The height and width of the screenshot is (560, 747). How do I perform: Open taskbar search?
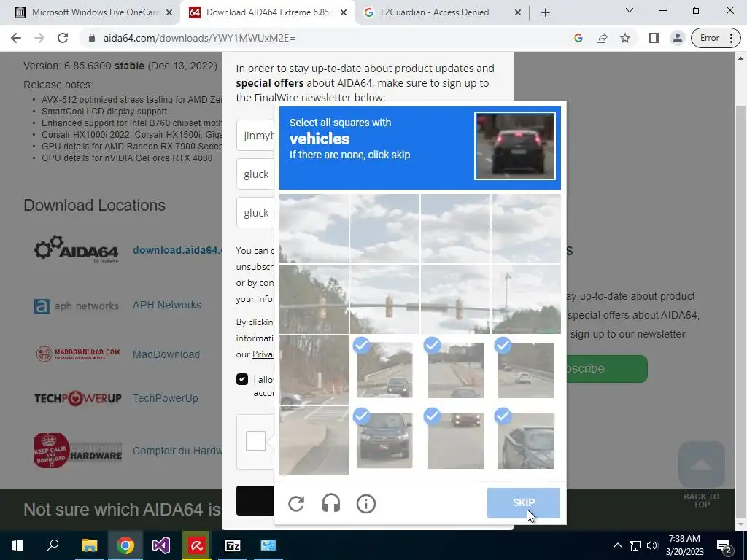point(53,545)
